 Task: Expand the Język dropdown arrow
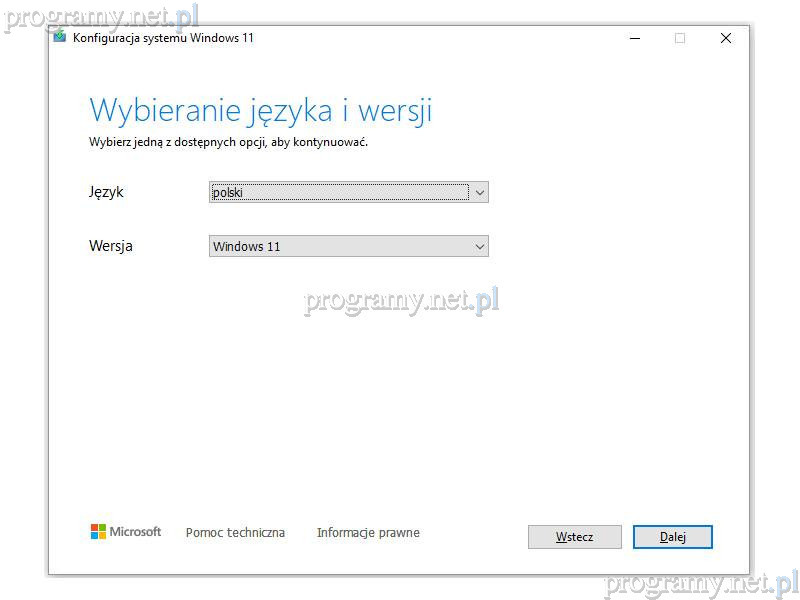480,192
